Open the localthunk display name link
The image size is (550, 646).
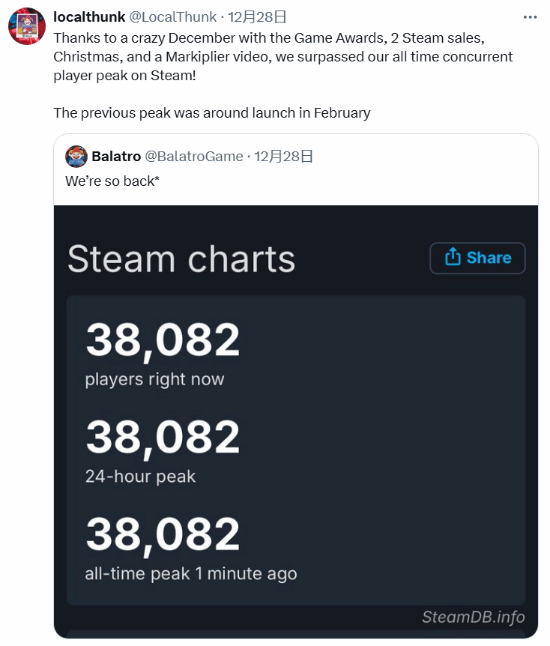pos(89,17)
